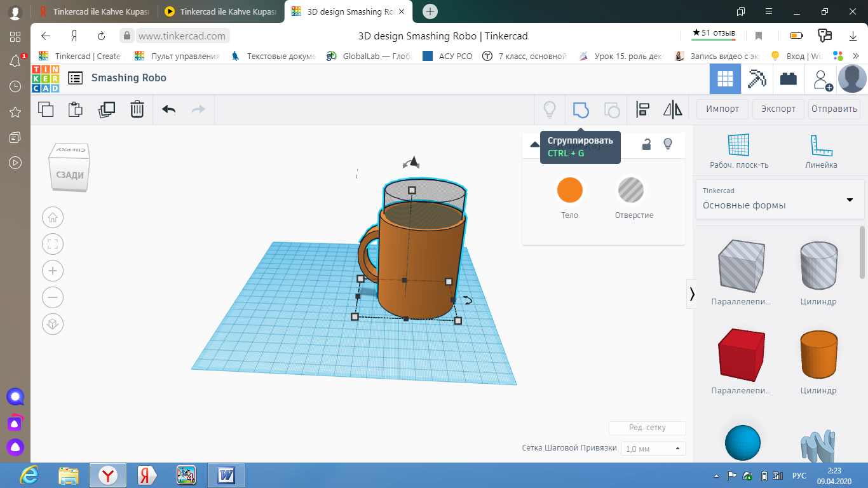Reload the page
Image resolution: width=868 pixels, height=488 pixels.
coord(101,36)
